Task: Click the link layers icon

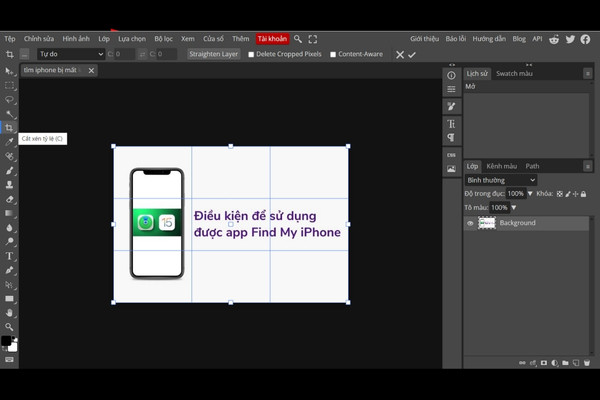Action: (x=522, y=363)
